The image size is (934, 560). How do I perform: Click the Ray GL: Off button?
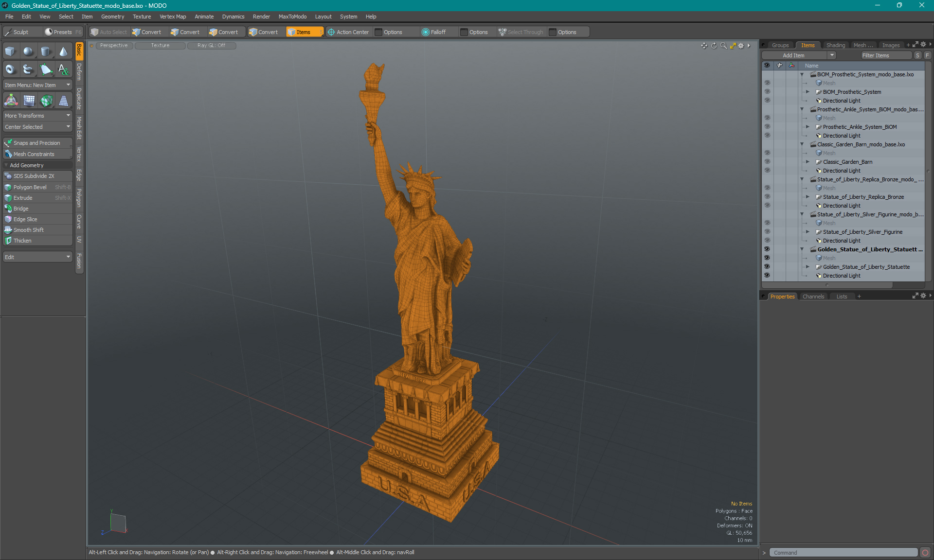[x=211, y=46]
